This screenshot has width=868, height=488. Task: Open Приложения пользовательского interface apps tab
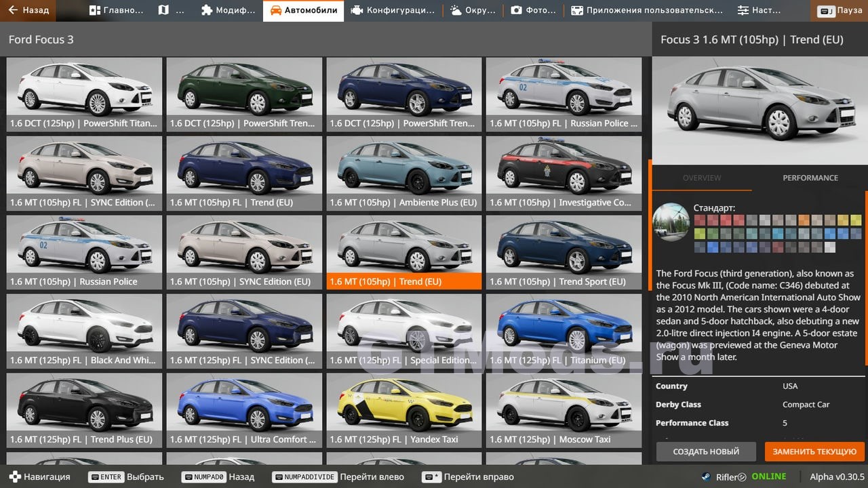(647, 10)
